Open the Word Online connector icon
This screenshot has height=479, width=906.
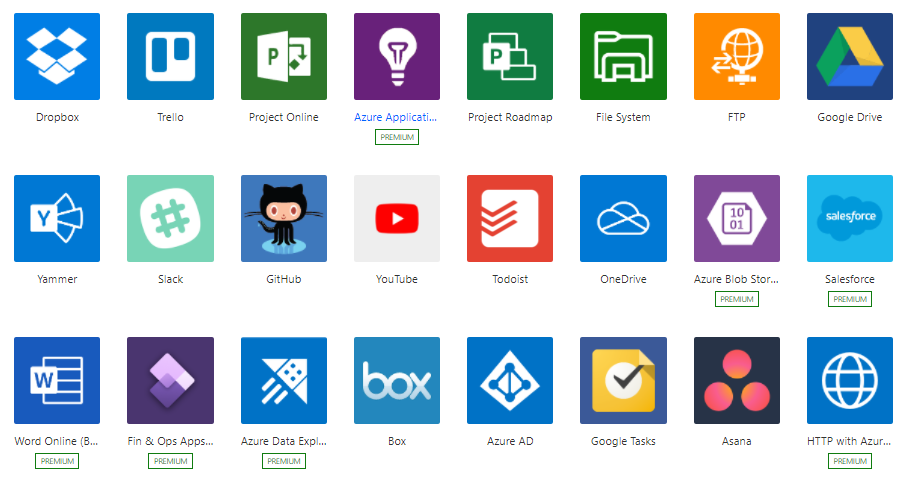click(57, 380)
